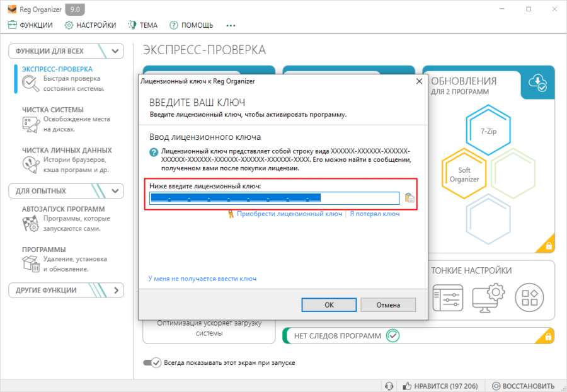Open АВТОЗАПУСК ПРОГРАММ flag icon
Viewport: 567px width, 392px height.
[30, 223]
